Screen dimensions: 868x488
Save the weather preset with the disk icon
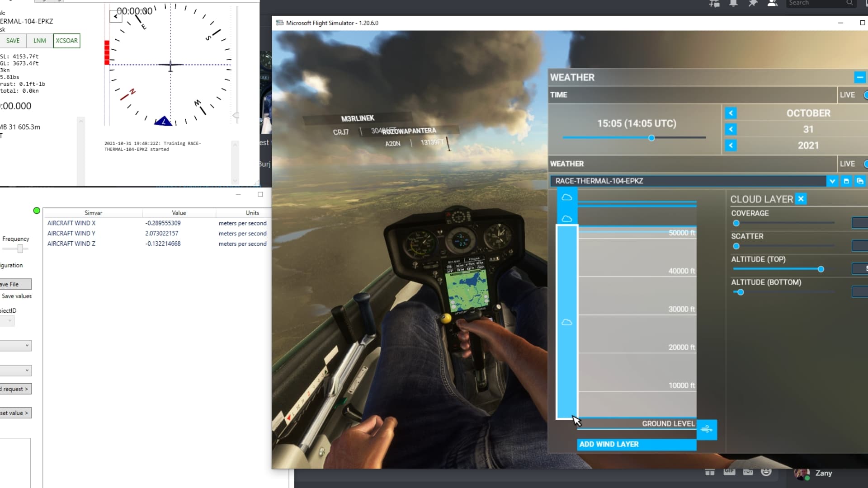pos(846,181)
